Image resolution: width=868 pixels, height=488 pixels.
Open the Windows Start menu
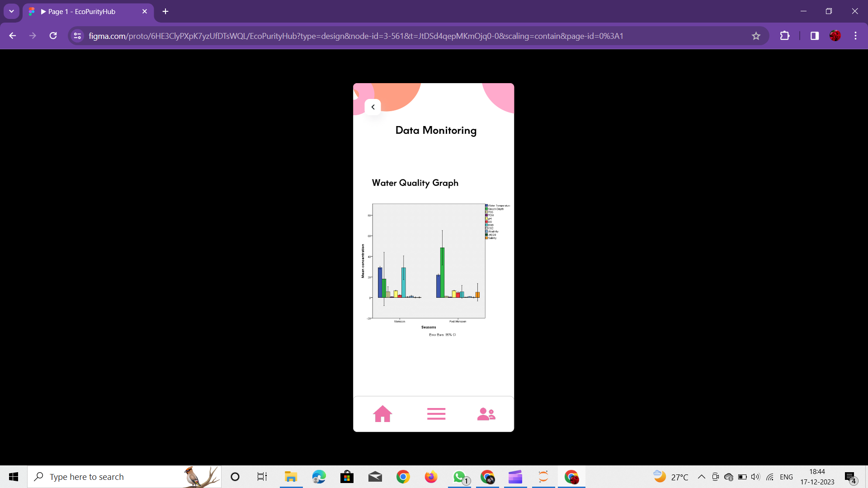[14, 477]
